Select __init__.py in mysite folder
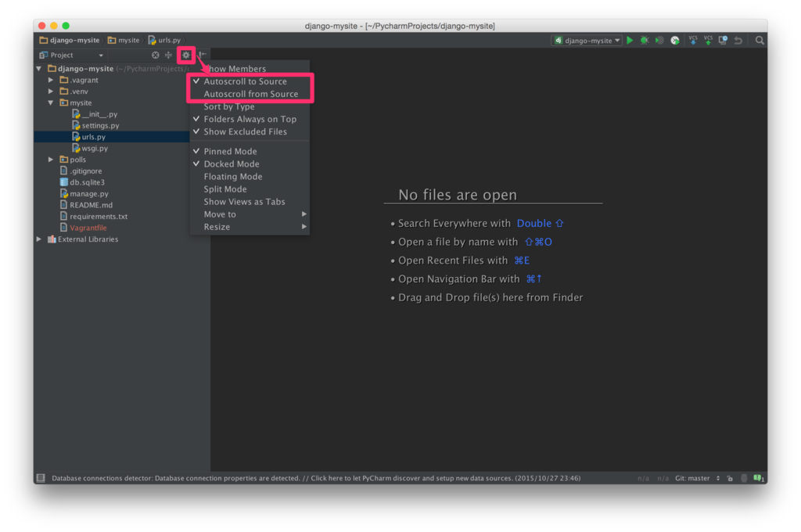801x532 pixels. (x=95, y=114)
